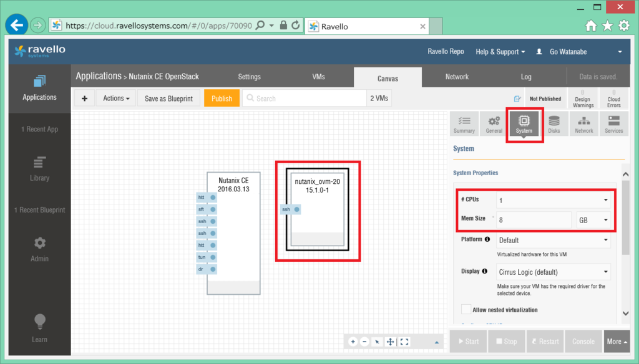Viewport: 639px width, 364px height.
Task: Click the properties panel scroll-down arrow
Action: pos(625,313)
